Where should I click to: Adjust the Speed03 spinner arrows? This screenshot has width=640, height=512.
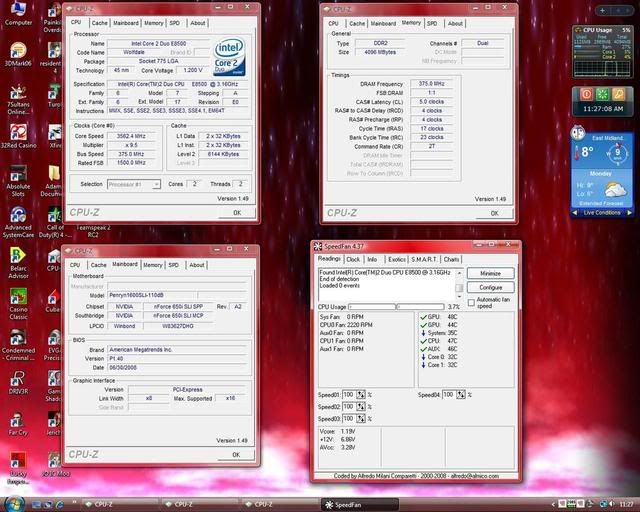pos(361,419)
